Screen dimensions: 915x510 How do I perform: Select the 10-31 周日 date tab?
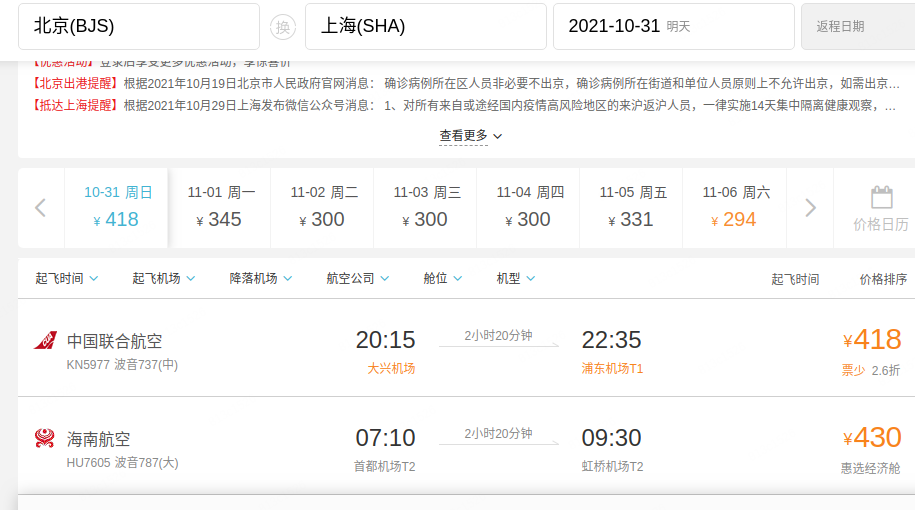tap(116, 208)
